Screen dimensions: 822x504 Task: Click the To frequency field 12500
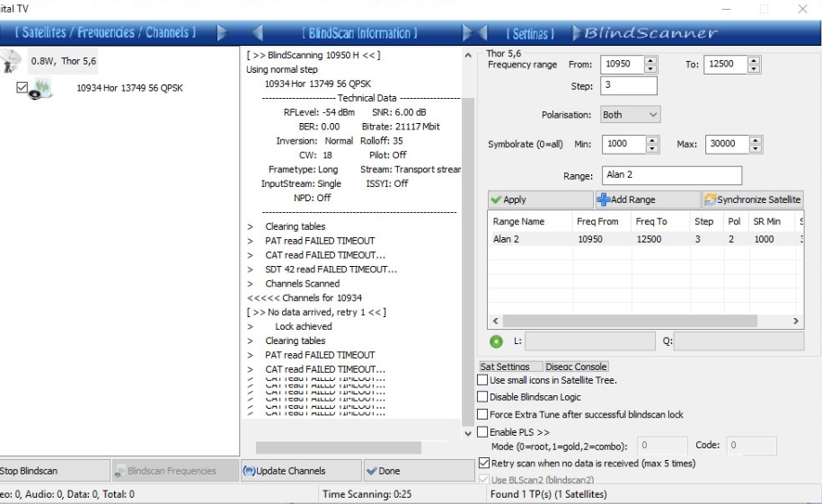coord(726,64)
